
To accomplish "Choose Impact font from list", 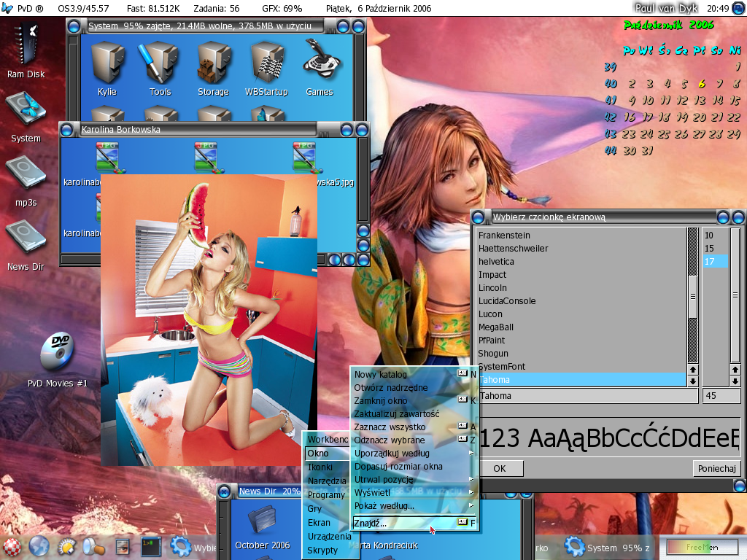I will pos(581,275).
